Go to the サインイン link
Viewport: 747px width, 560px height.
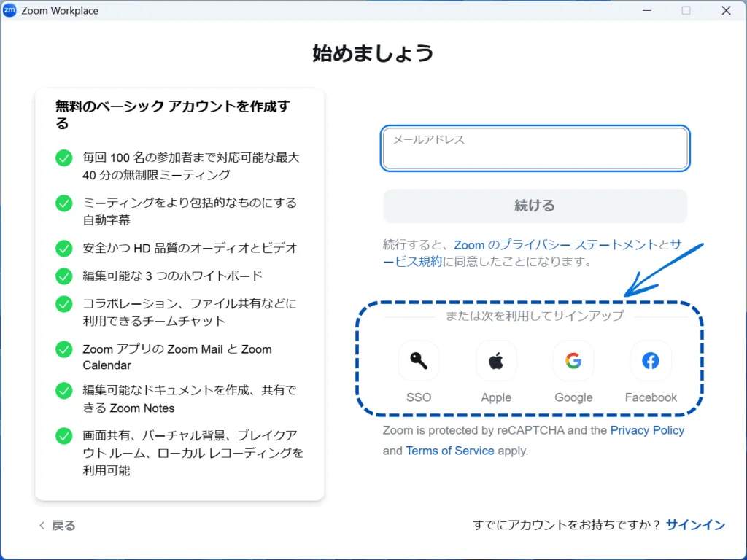695,525
